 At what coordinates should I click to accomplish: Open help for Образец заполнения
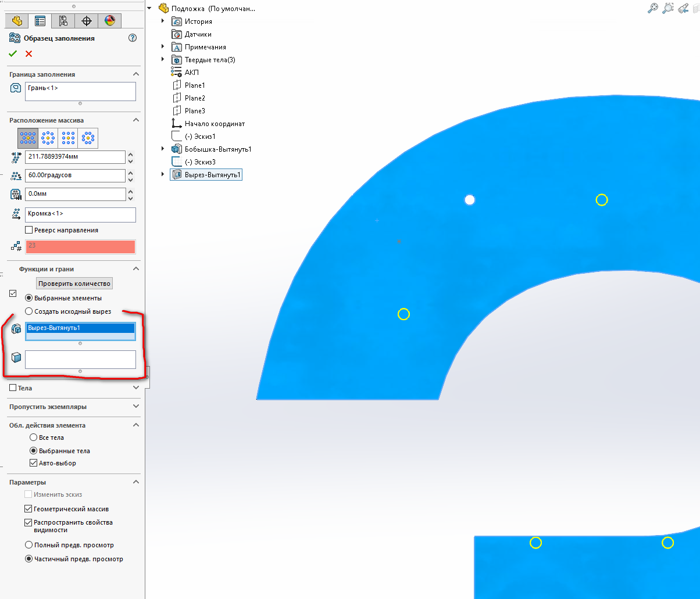pyautogui.click(x=132, y=38)
